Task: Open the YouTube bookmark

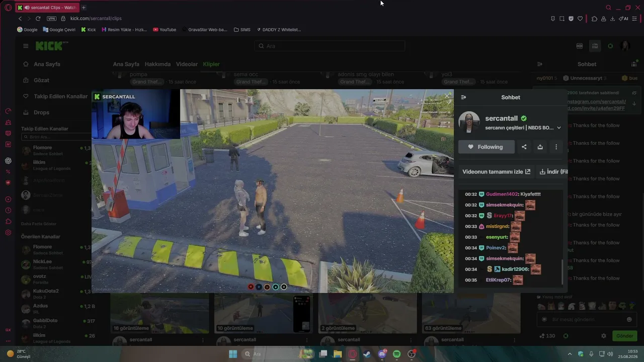Action: (x=165, y=30)
